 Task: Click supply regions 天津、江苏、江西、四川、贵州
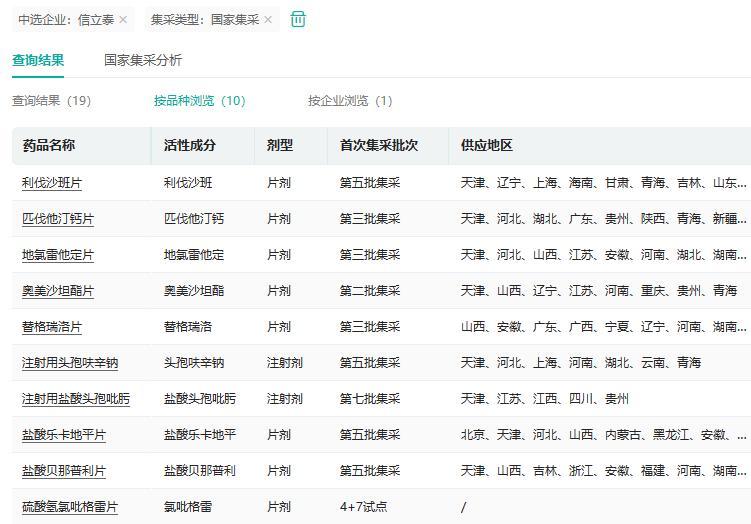545,399
